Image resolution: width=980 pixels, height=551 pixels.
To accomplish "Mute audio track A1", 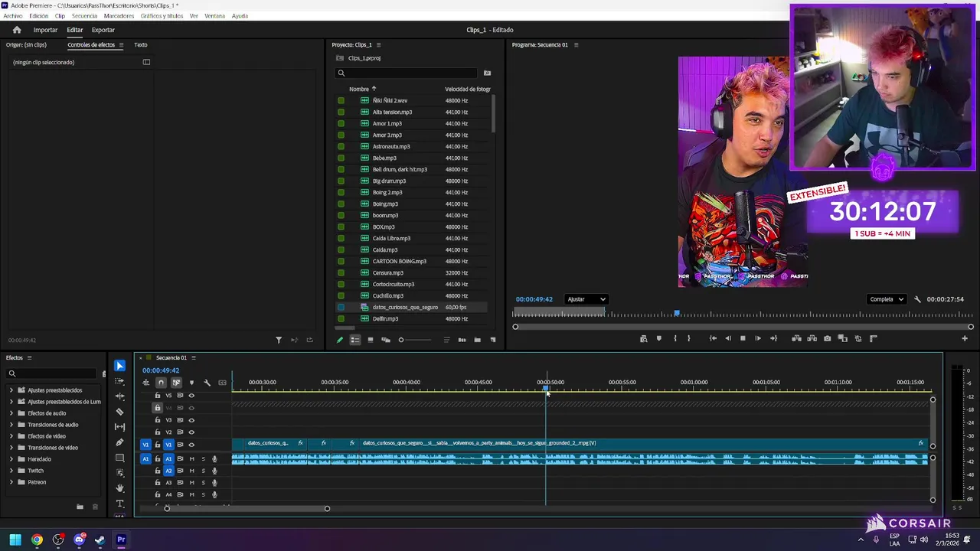I will coord(191,459).
